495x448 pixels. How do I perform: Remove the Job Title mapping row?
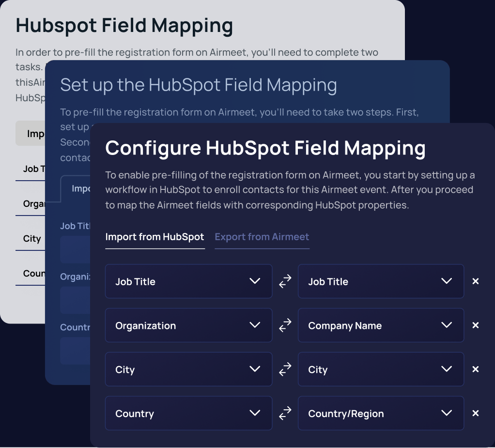click(476, 281)
